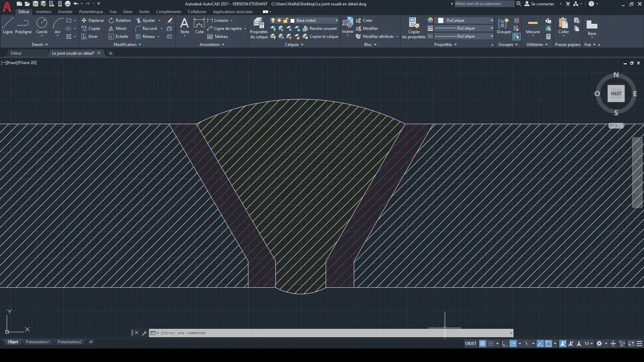Click Copier le calque button
The image size is (644, 362).
(320, 37)
